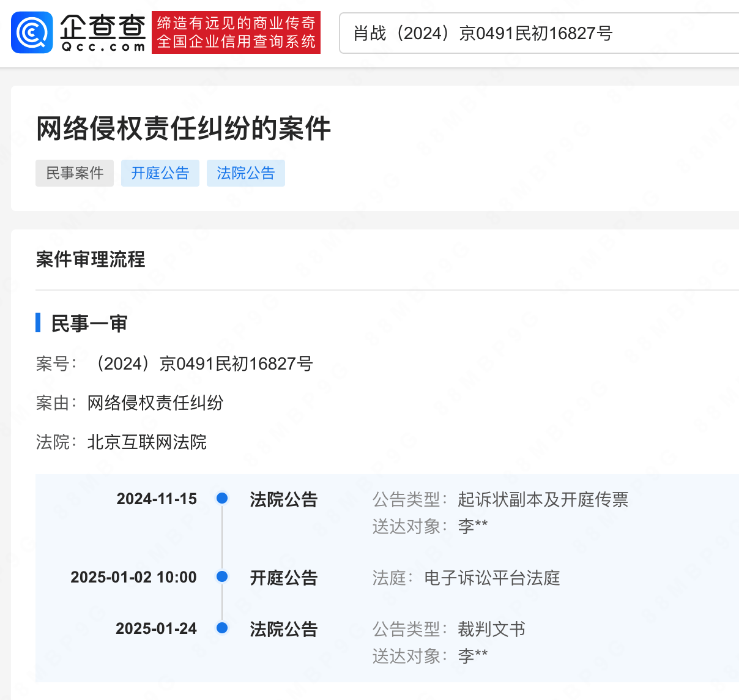The width and height of the screenshot is (739, 700).
Task: Click the 网络侵权责任纠纷的案件 page title
Action: [x=184, y=128]
